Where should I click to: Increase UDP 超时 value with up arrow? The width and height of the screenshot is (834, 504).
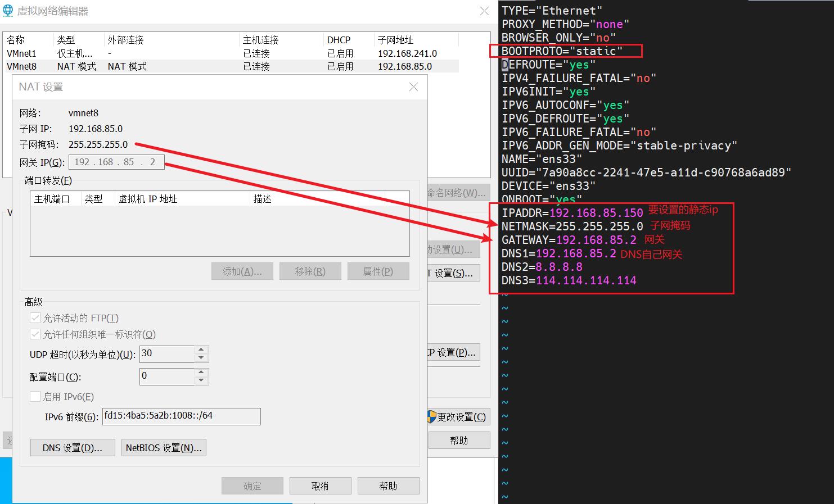(201, 350)
